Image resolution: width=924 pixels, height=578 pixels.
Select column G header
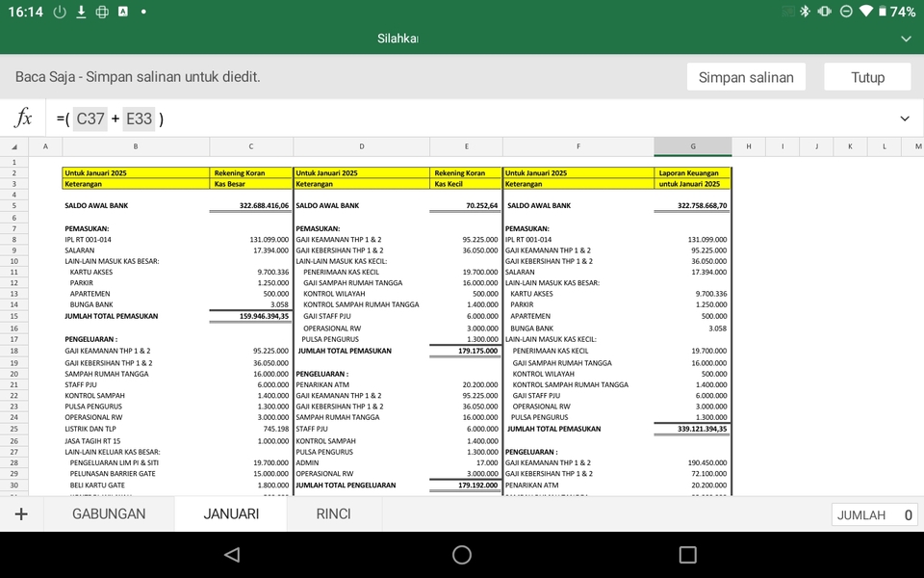point(692,146)
